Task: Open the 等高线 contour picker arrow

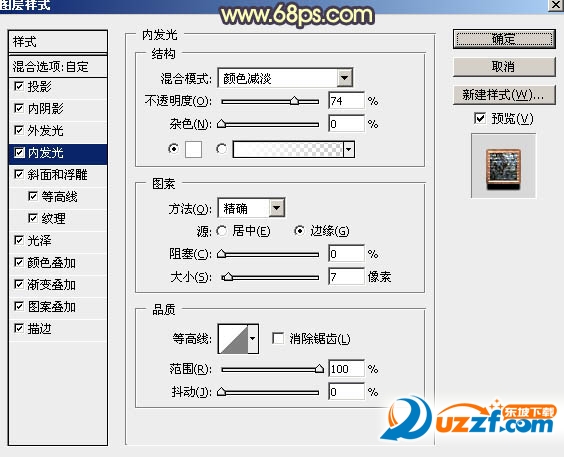Action: [x=253, y=338]
